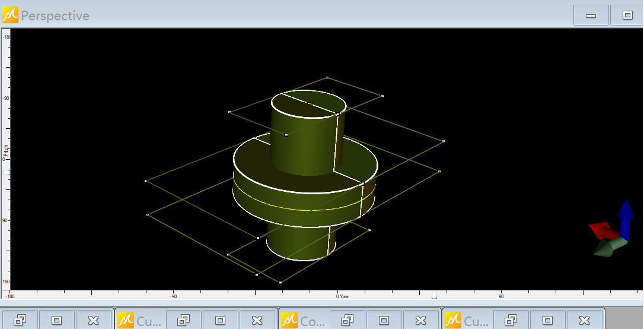Viewport: 644px width, 329px height.
Task: Maximize the minimized "Co..." window
Action: click(384, 321)
